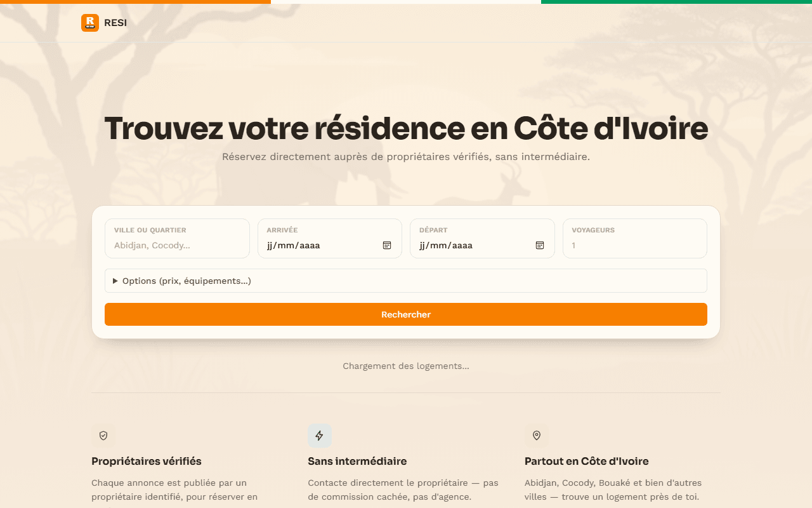
Task: Click the orange RESI logo icon
Action: point(90,23)
